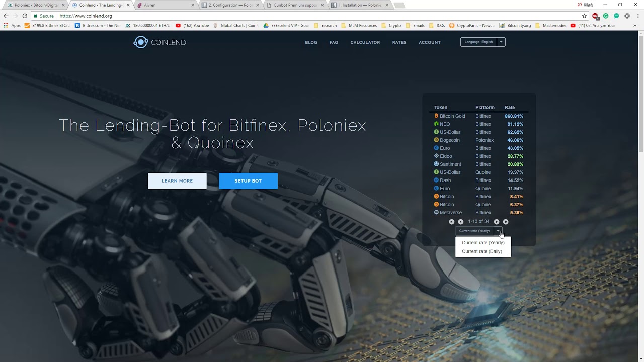Click the 860.81% Bitcoin Gold rate
This screenshot has width=644, height=362.
coord(514,116)
